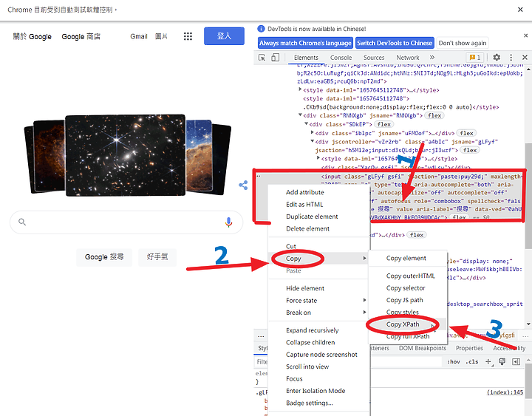This screenshot has height=416, width=532.
Task: Open the Gmail link
Action: [x=139, y=36]
